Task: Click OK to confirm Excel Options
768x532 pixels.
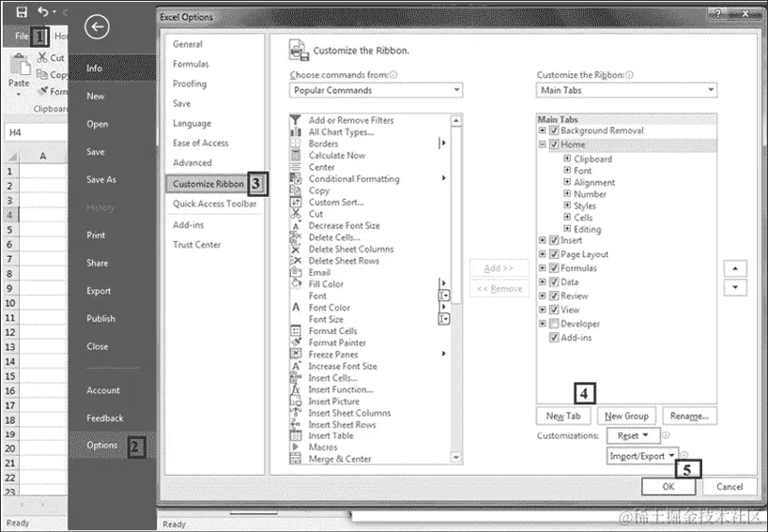Action: [668, 486]
